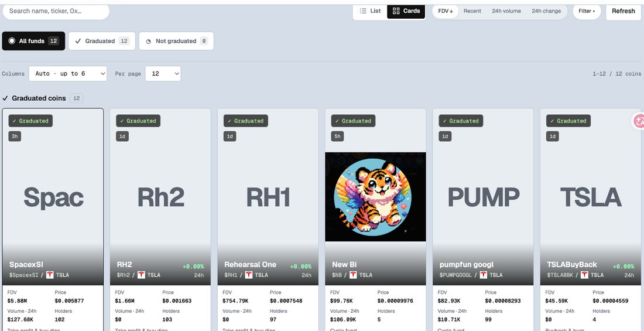Click the $127.68K volume value
644x331 pixels.
(x=20, y=319)
